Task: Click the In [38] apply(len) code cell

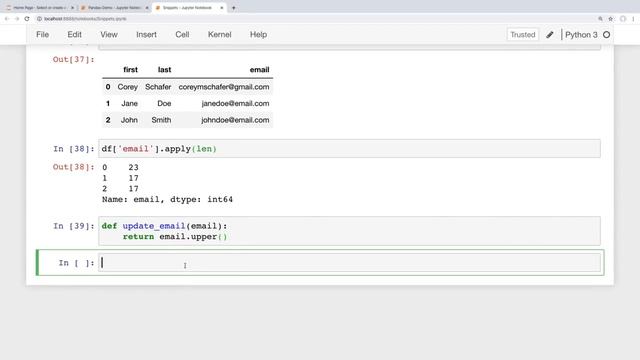Action: (x=349, y=149)
